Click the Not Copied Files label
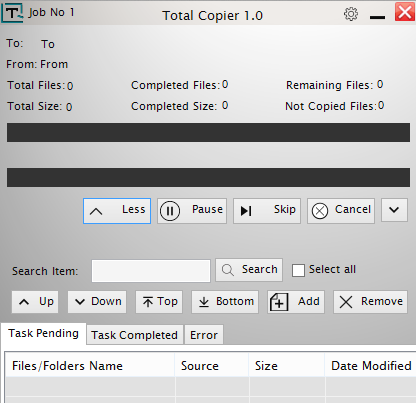Viewport: 416px width, 403px height. click(331, 106)
